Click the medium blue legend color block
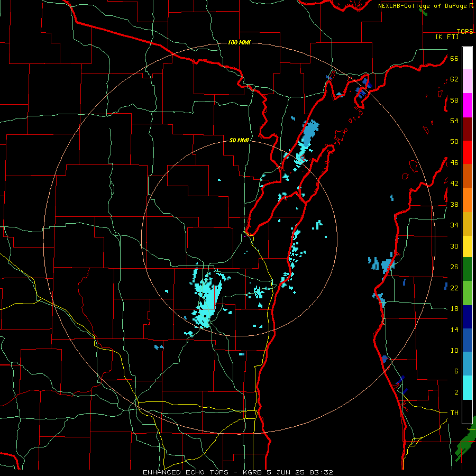The height and width of the screenshot is (476, 476). 467,340
